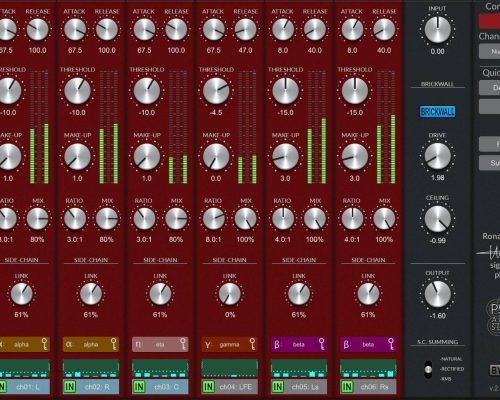Disable the blue BRICKWALL button

(x=437, y=112)
